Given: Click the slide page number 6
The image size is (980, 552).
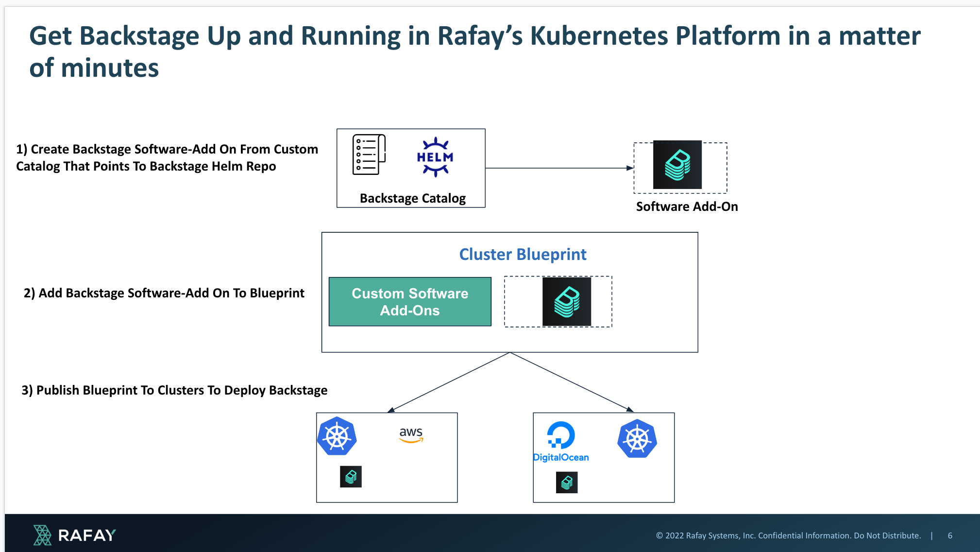Looking at the screenshot, I should 949,535.
